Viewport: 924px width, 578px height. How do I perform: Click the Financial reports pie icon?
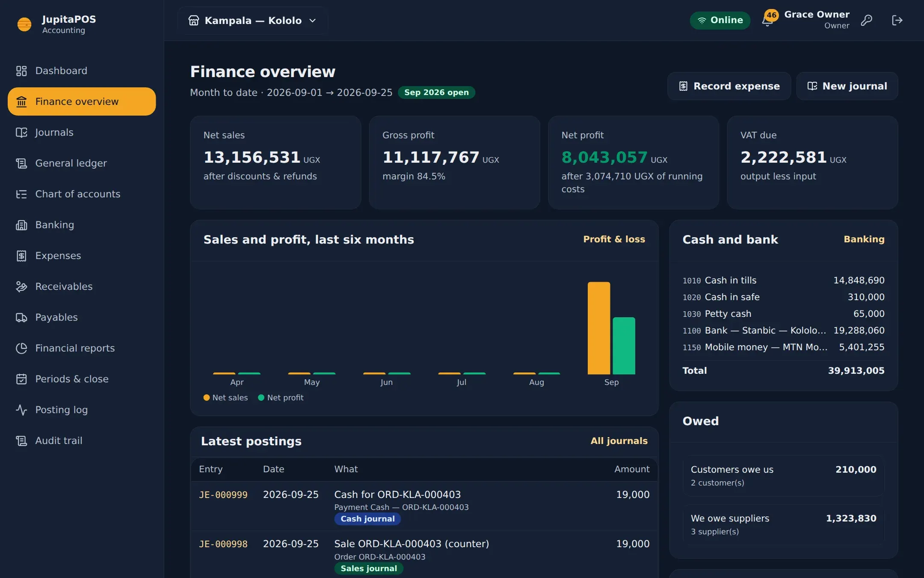click(x=21, y=348)
